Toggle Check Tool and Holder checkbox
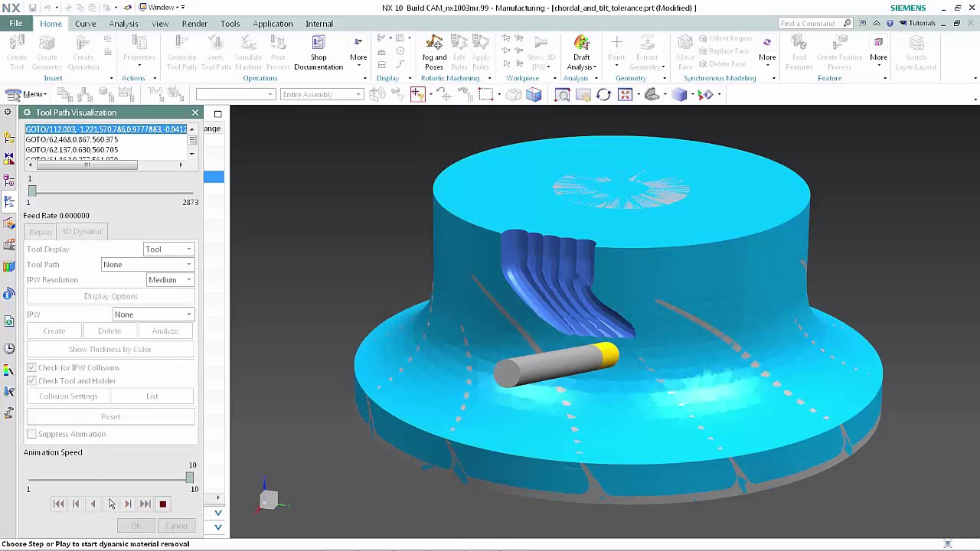Viewport: 980px width, 551px height. coord(31,380)
